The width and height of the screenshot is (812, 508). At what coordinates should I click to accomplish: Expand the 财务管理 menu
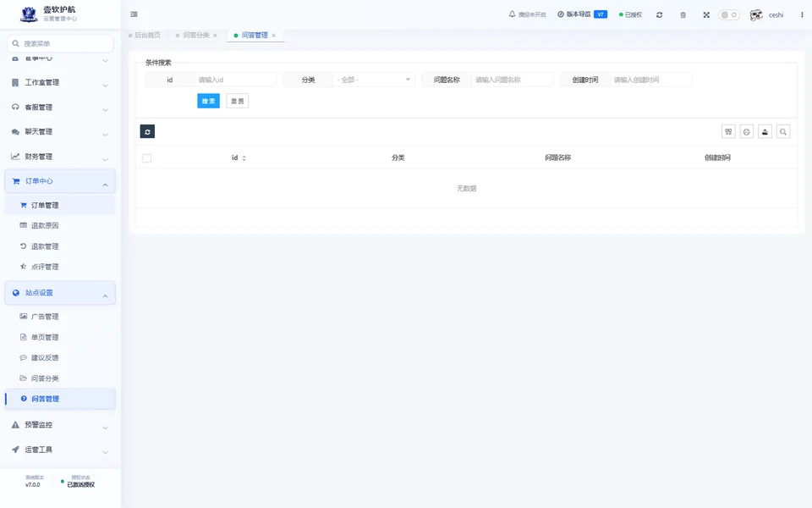pos(60,157)
